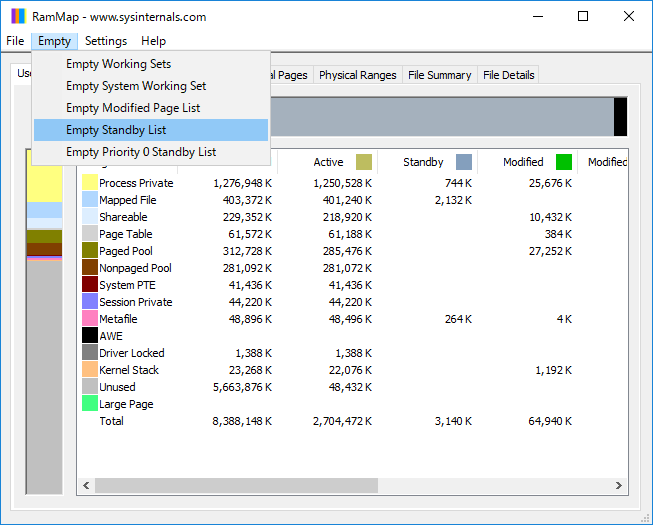Click the RamMap application icon in title bar

pyautogui.click(x=18, y=17)
